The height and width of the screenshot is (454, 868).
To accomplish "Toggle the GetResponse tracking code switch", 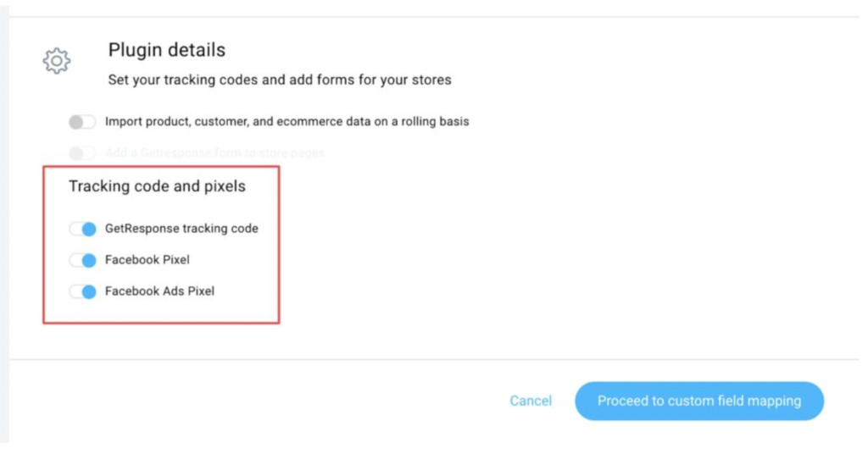I will point(83,229).
